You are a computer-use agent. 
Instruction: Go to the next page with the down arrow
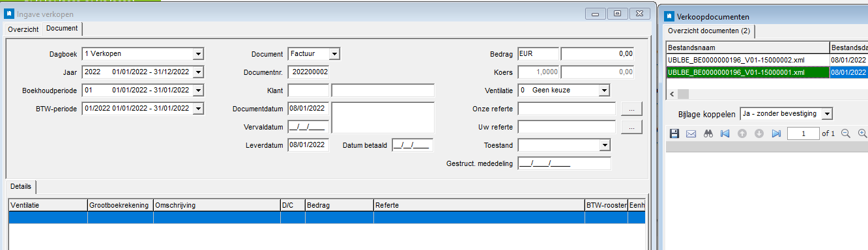759,133
